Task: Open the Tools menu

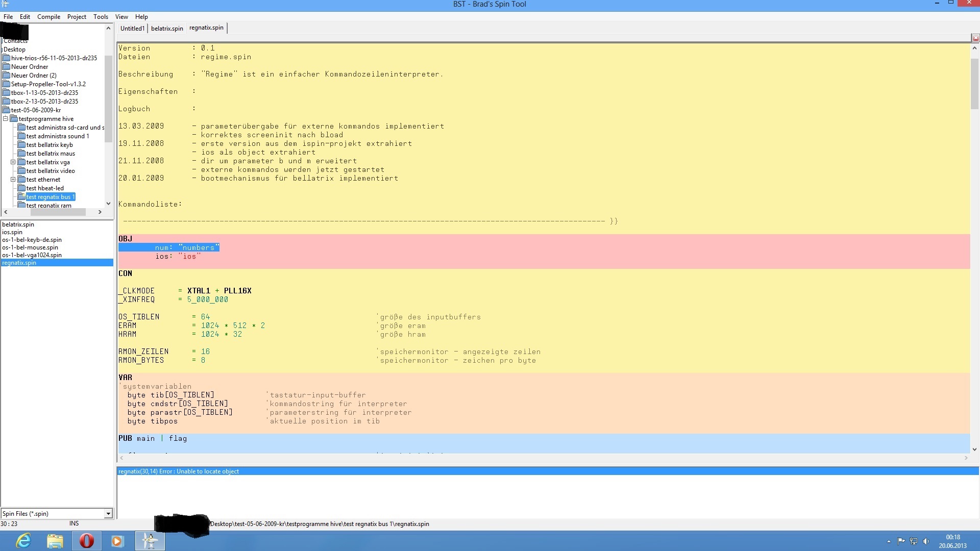Action: (101, 17)
